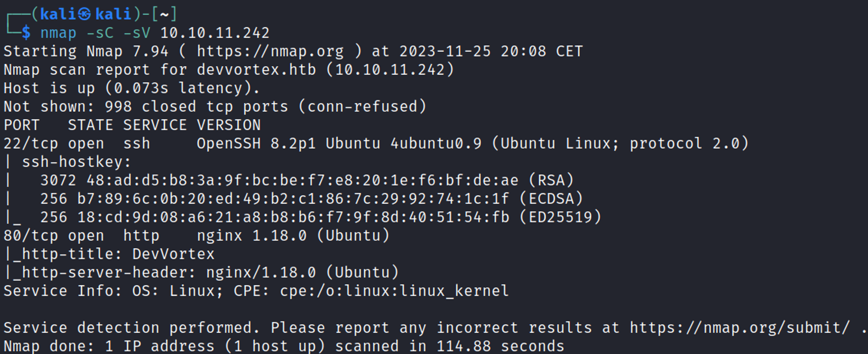Image resolution: width=868 pixels, height=354 pixels.
Task: Click the -sC flag in the command
Action: coord(100,33)
